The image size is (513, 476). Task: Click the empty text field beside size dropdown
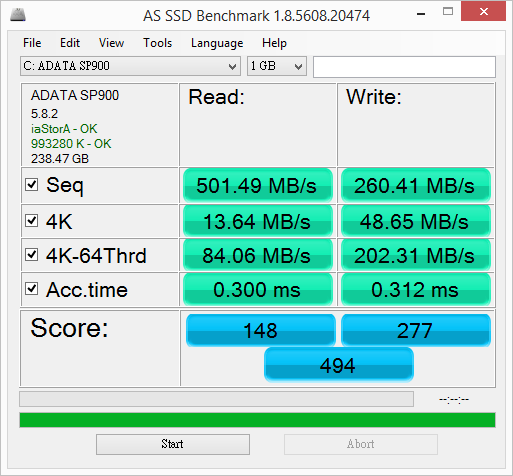pos(404,67)
